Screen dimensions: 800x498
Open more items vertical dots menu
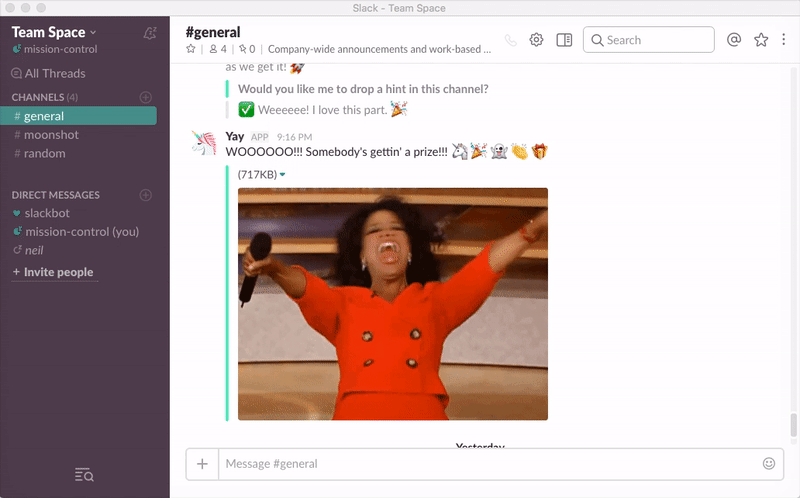click(784, 39)
